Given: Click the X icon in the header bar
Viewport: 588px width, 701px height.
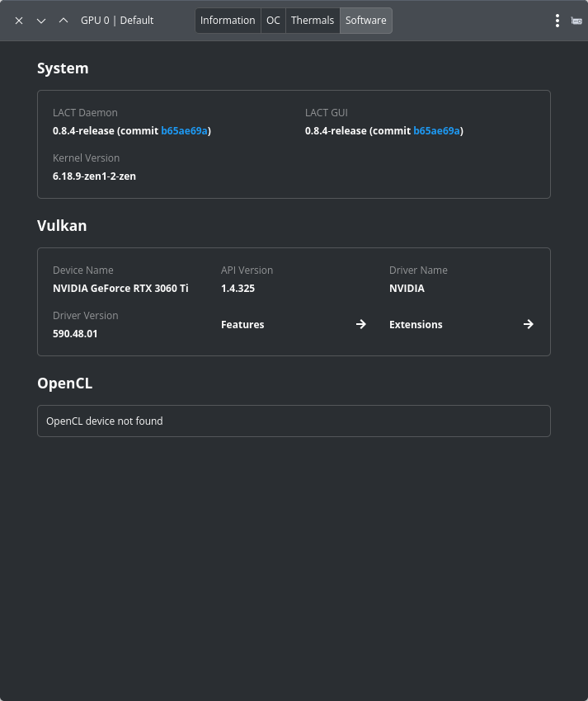Looking at the screenshot, I should pyautogui.click(x=19, y=21).
